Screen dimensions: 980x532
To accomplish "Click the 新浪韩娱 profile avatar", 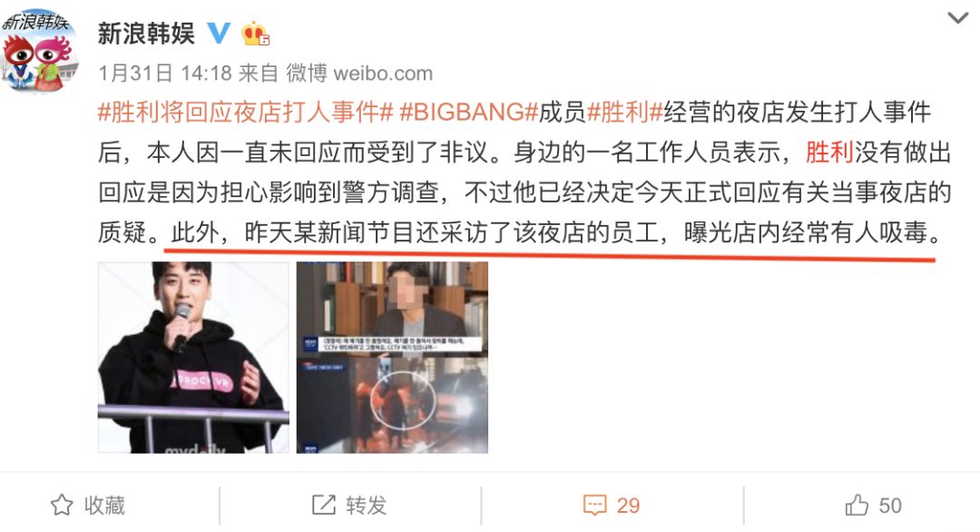I will click(39, 51).
